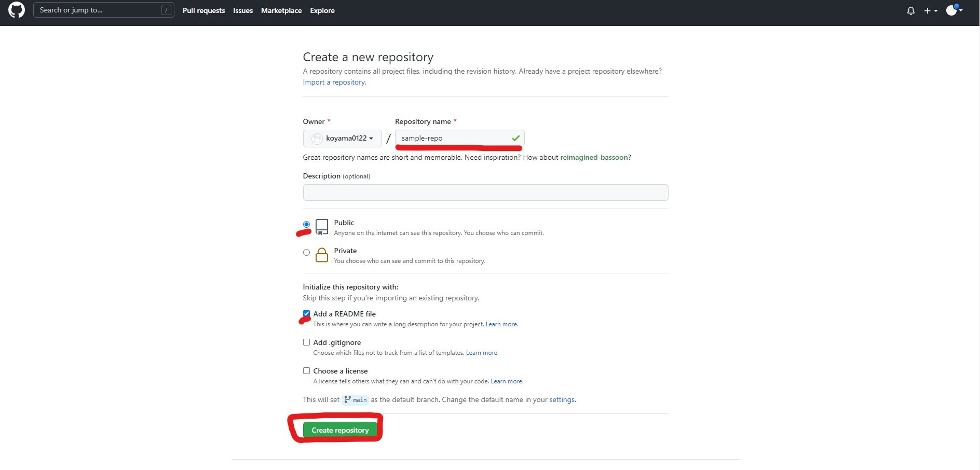Open Learn more link for README
Image resolution: width=980 pixels, height=470 pixels.
[x=501, y=324]
